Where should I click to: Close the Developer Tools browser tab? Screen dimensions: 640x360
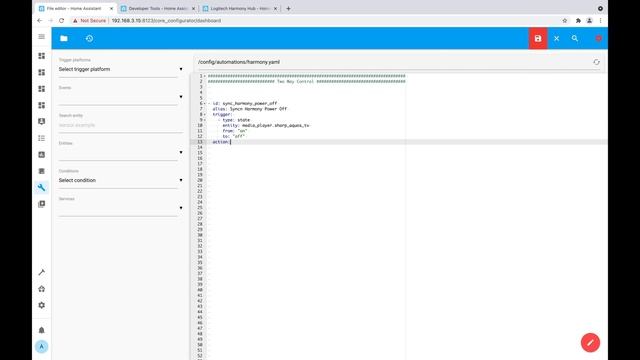(x=193, y=9)
